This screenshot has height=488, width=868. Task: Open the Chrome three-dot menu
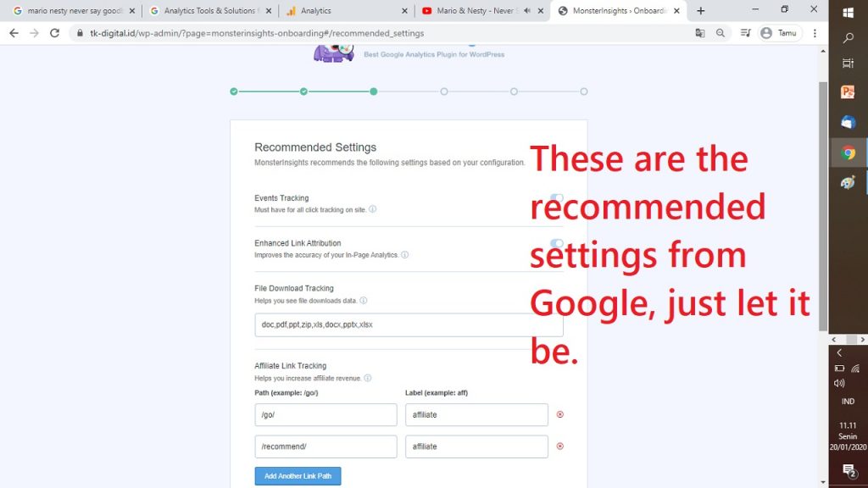[815, 33]
